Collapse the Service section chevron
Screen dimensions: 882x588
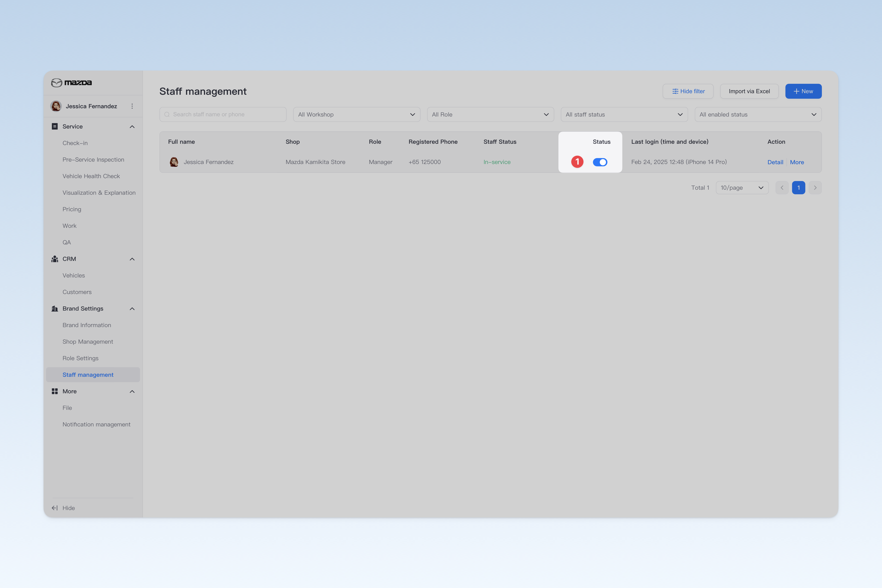coord(132,127)
